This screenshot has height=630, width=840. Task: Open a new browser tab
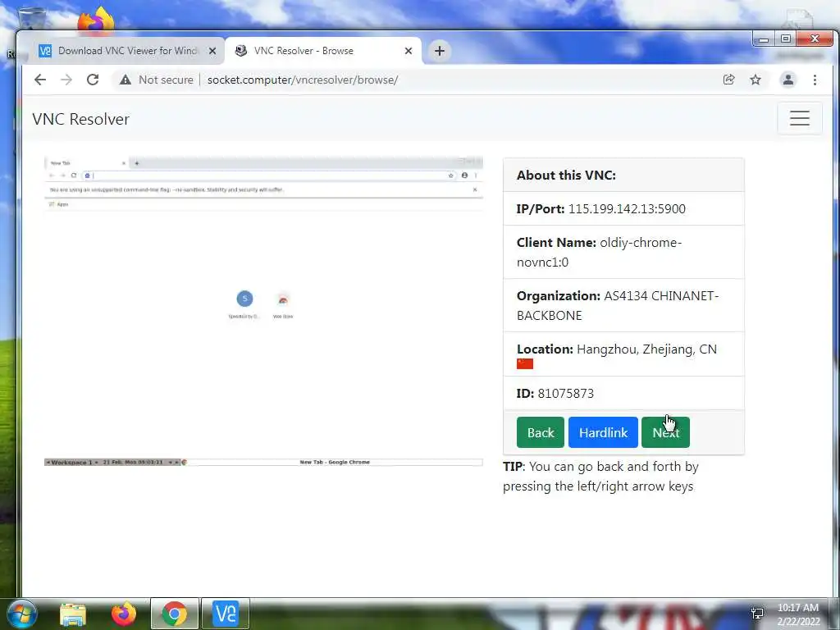pyautogui.click(x=440, y=51)
